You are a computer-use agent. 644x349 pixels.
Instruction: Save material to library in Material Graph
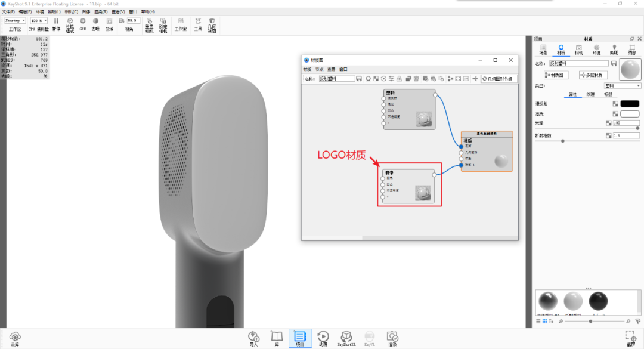click(x=359, y=79)
